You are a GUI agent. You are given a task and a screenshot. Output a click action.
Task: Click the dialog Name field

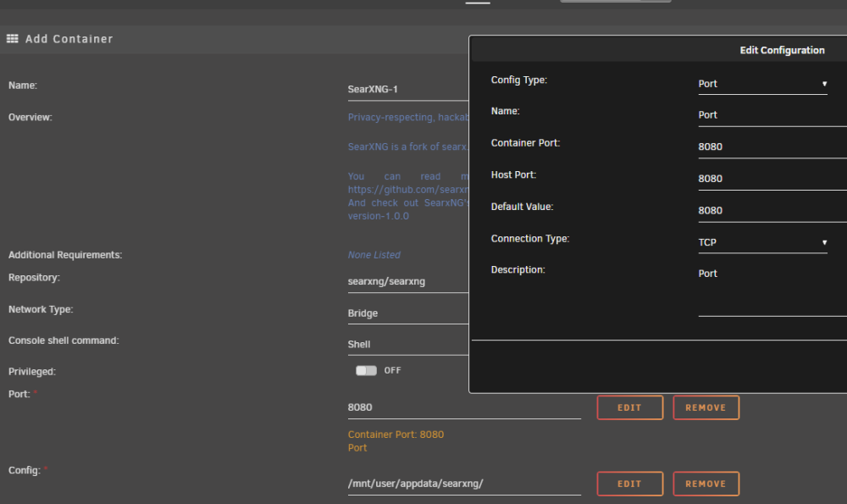tap(772, 115)
